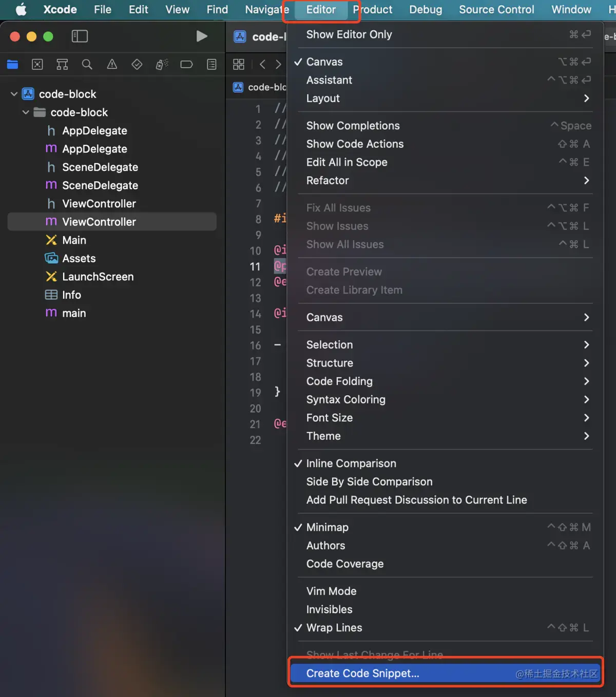This screenshot has width=616, height=697.
Task: Toggle Wrap Lines option
Action: pyautogui.click(x=445, y=628)
